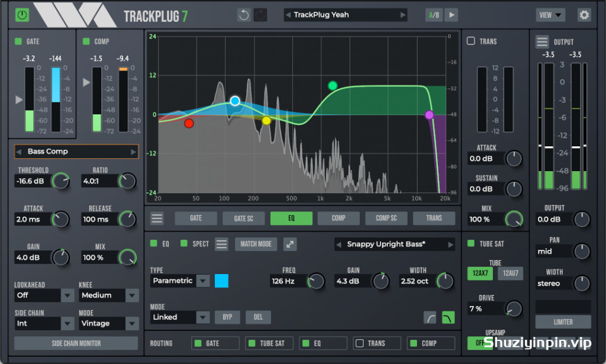Open the compressor MODE Vintage dropdown
The width and height of the screenshot is (606, 364).
tap(109, 323)
